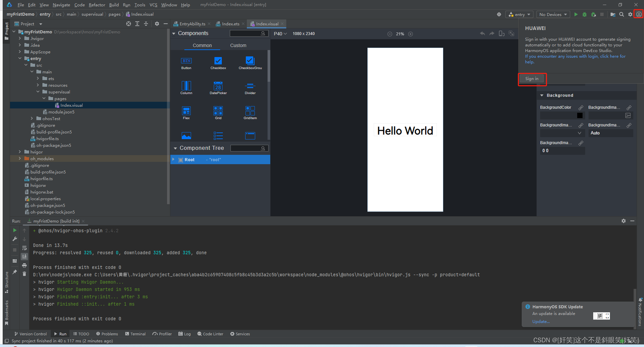Toggle scroll to end in Run console
The height and width of the screenshot is (347, 644).
(24, 256)
